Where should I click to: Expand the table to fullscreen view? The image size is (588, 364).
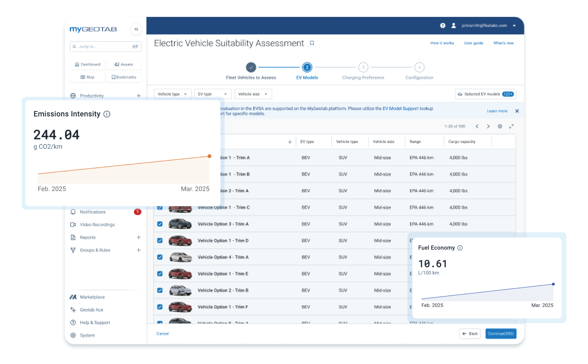(511, 126)
